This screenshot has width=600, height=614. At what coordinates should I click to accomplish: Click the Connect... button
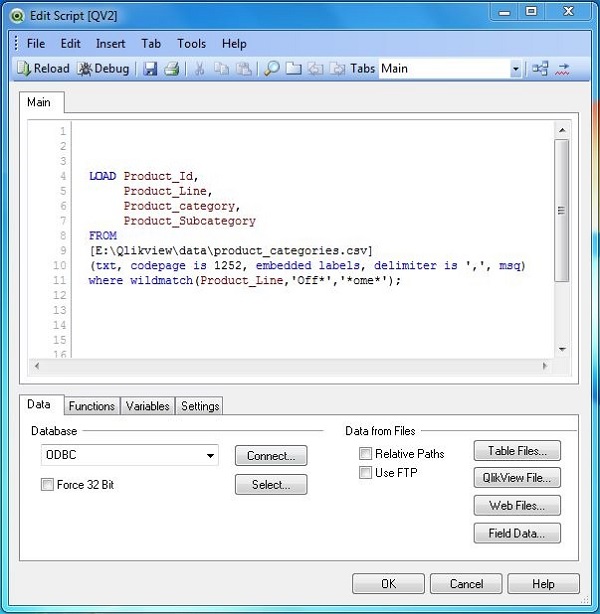coord(271,455)
